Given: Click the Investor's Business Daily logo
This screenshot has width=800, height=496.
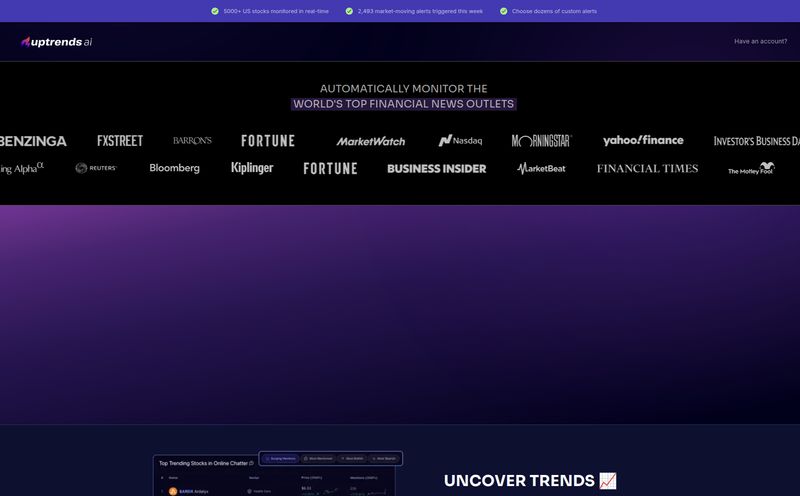Looking at the screenshot, I should point(757,141).
